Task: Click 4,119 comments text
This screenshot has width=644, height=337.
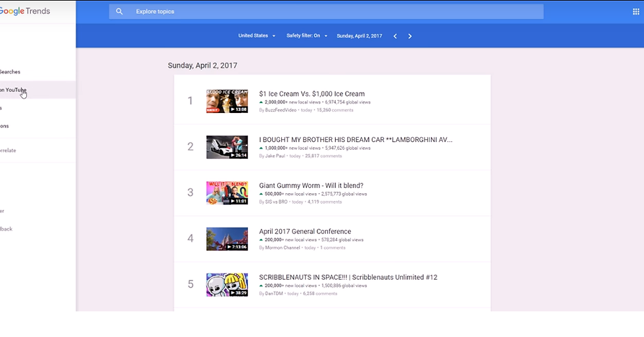Action: pos(325,202)
